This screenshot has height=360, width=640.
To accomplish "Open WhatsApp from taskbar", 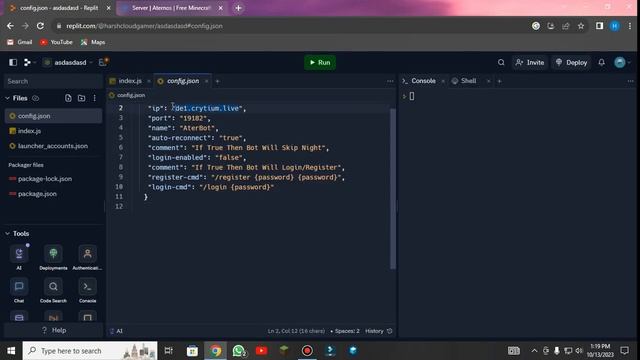I will (x=239, y=351).
